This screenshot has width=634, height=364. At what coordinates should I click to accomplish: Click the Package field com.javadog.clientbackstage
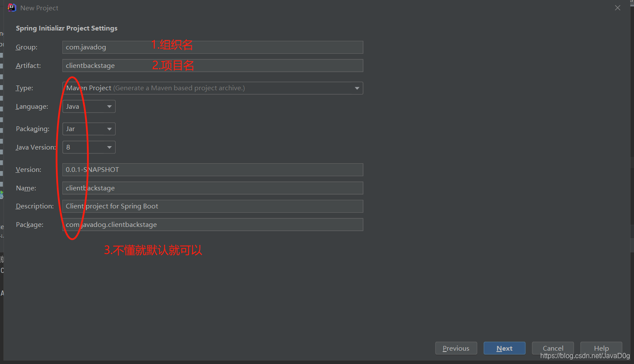tap(213, 225)
